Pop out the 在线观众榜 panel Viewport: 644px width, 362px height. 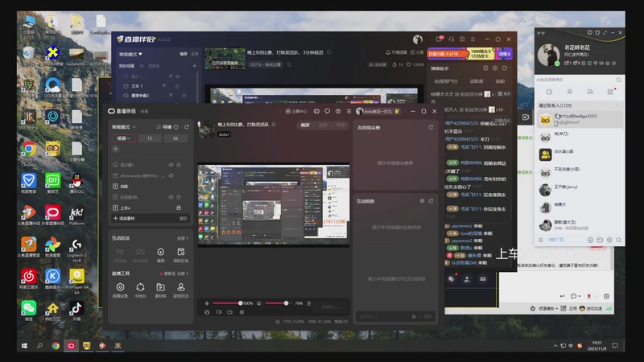pos(431,127)
